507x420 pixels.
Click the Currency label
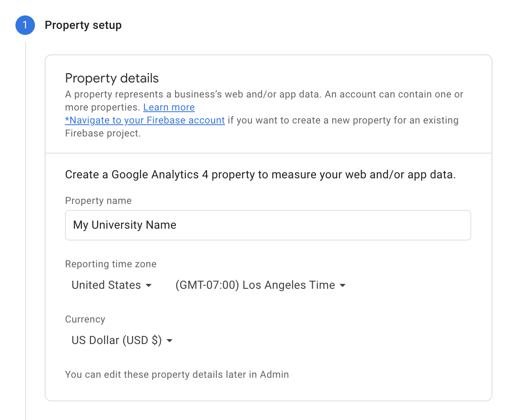point(85,319)
